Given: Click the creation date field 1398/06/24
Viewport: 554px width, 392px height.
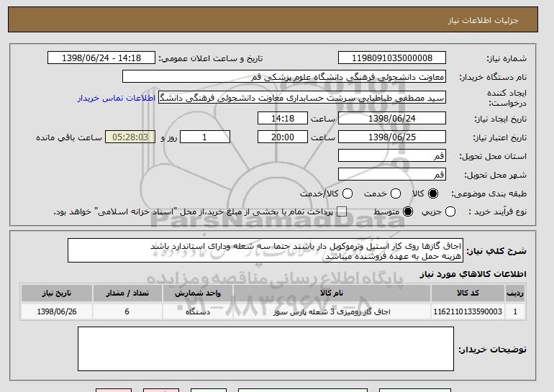Looking at the screenshot, I should [x=392, y=118].
